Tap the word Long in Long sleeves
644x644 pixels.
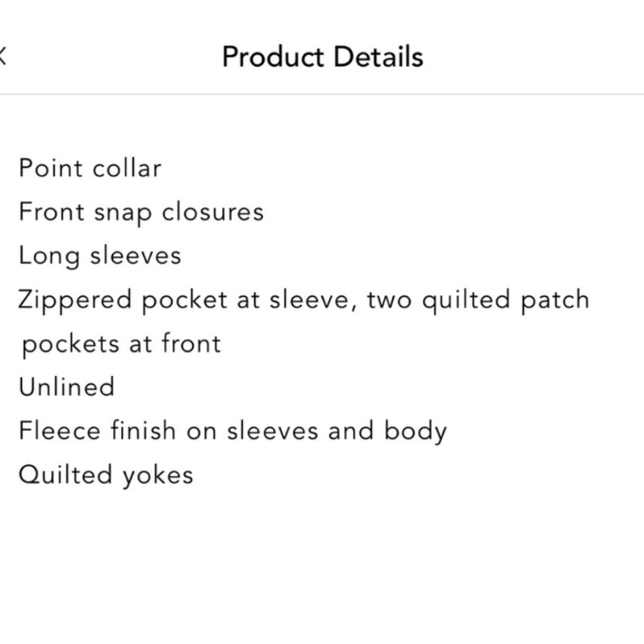tap(49, 256)
